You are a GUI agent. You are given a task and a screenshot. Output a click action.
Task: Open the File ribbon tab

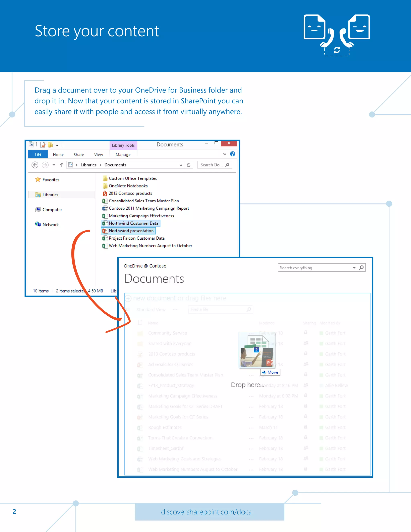click(x=38, y=154)
